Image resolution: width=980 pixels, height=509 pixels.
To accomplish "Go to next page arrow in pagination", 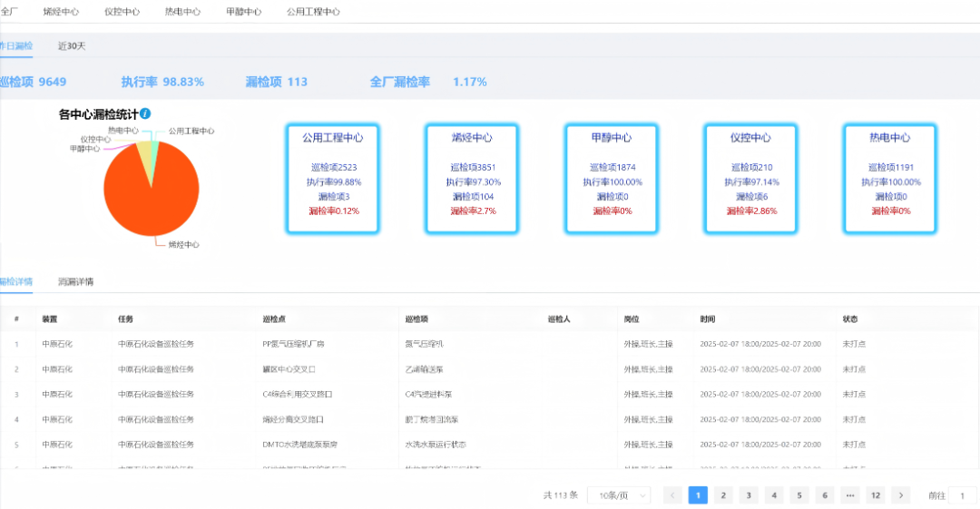I will [901, 495].
